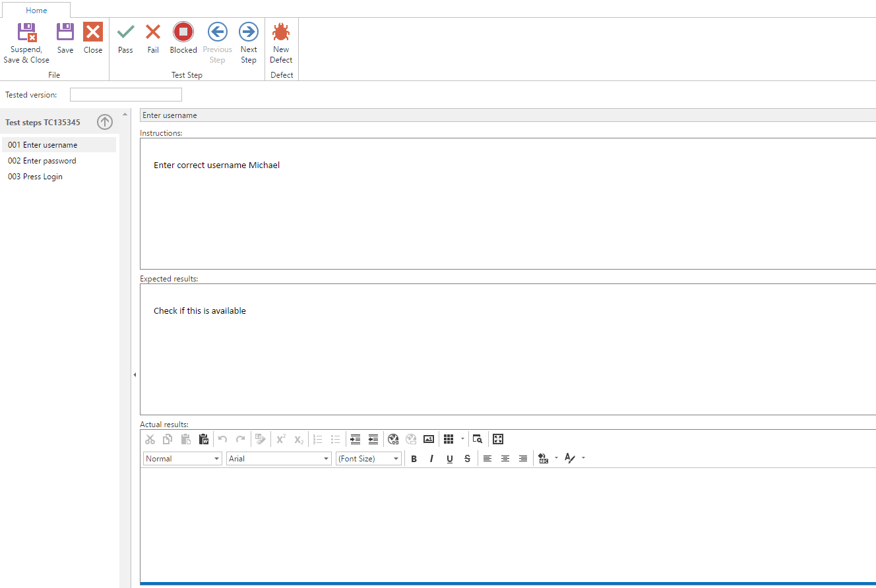Select step 002 Enter password

42,161
